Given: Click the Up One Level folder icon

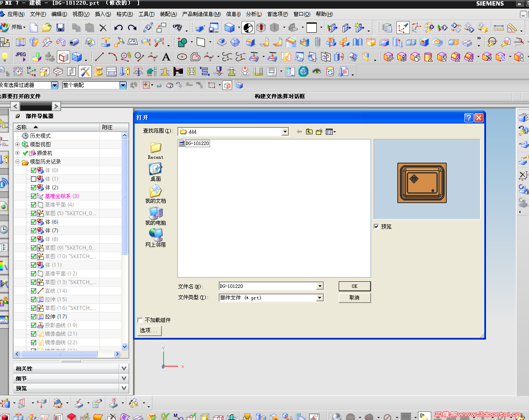Looking at the screenshot, I should [x=309, y=132].
